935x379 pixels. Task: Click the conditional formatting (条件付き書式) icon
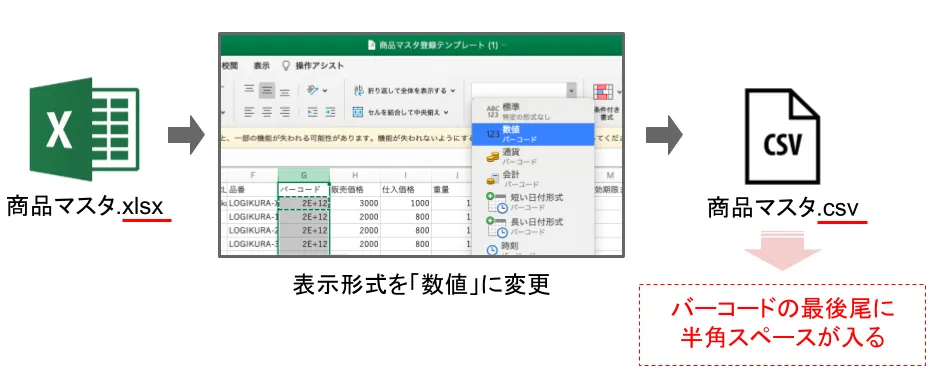point(603,91)
